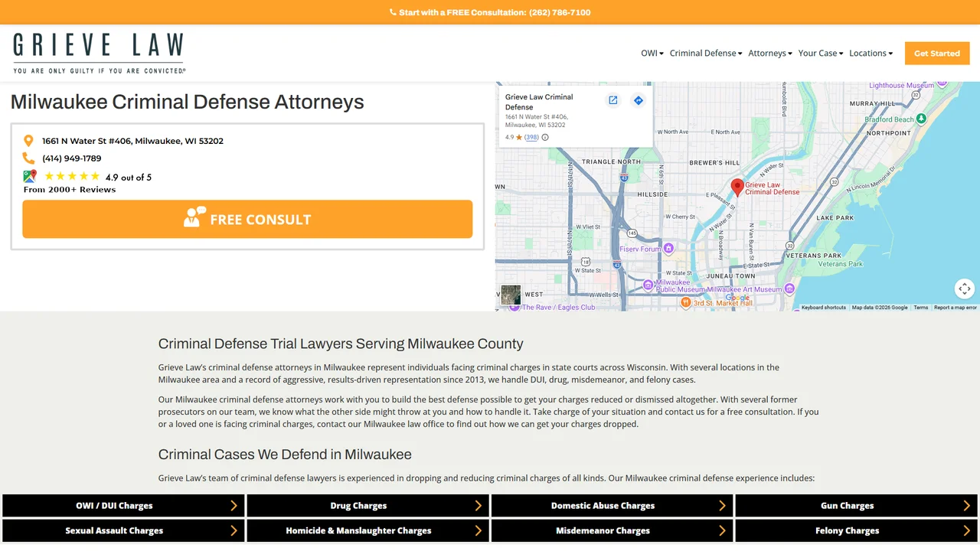This screenshot has height=551, width=980.
Task: Click the 3rd St. Market Hall marker
Action: tap(686, 302)
